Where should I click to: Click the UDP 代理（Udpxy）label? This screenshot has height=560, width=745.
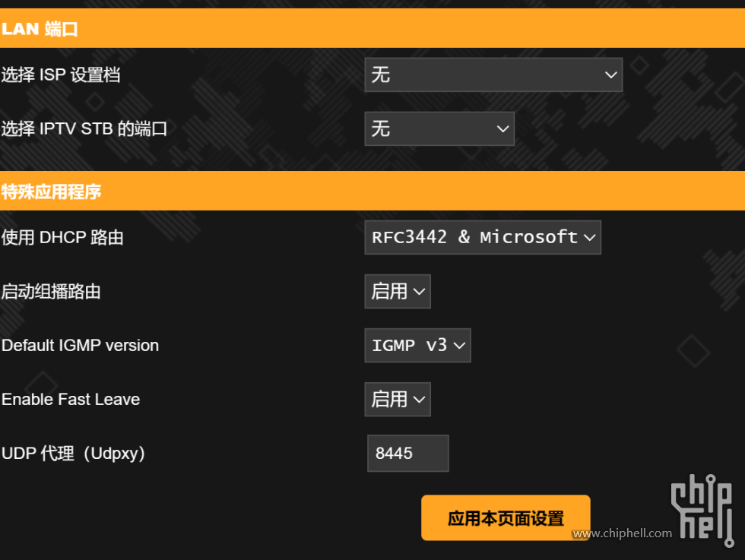coord(72,453)
